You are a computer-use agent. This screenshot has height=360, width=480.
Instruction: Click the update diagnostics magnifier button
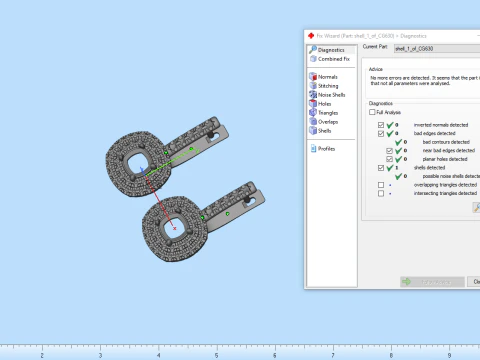point(477,207)
